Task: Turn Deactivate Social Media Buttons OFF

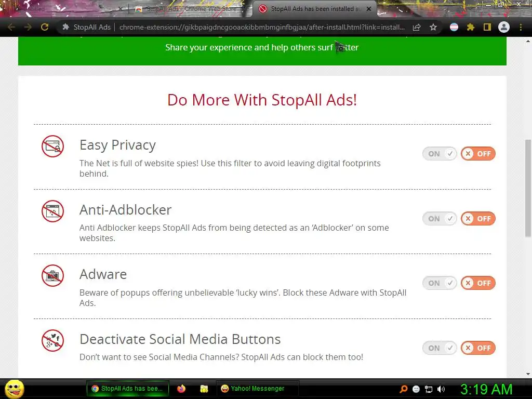Action: coord(478,348)
